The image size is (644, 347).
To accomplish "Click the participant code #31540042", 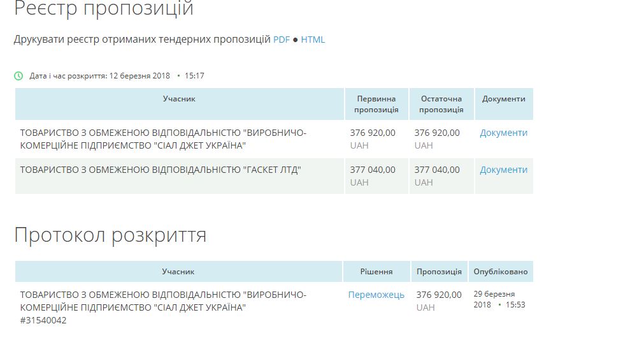I will [43, 320].
